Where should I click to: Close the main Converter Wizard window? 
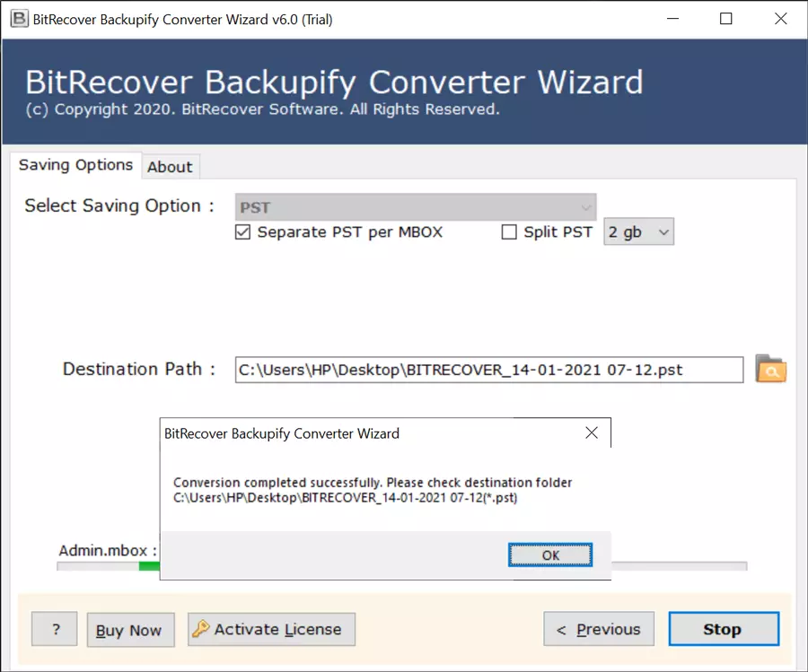tap(780, 19)
